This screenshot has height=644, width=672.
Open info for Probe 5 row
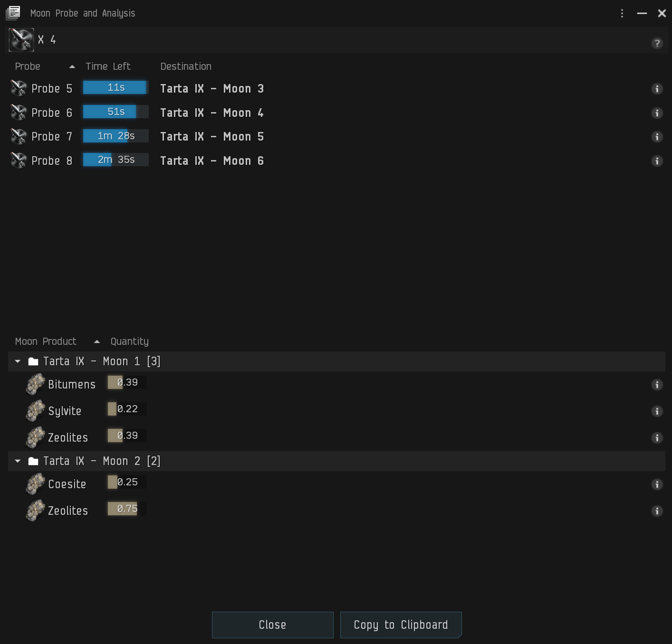[x=657, y=89]
